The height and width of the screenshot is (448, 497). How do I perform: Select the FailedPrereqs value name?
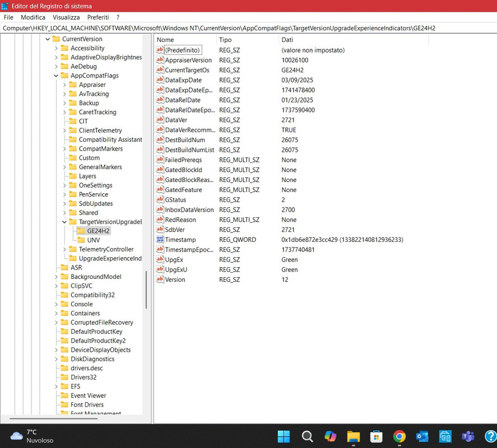pyautogui.click(x=183, y=160)
